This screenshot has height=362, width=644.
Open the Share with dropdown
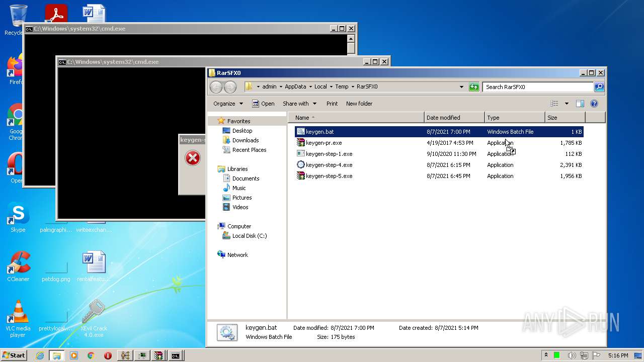pos(299,104)
